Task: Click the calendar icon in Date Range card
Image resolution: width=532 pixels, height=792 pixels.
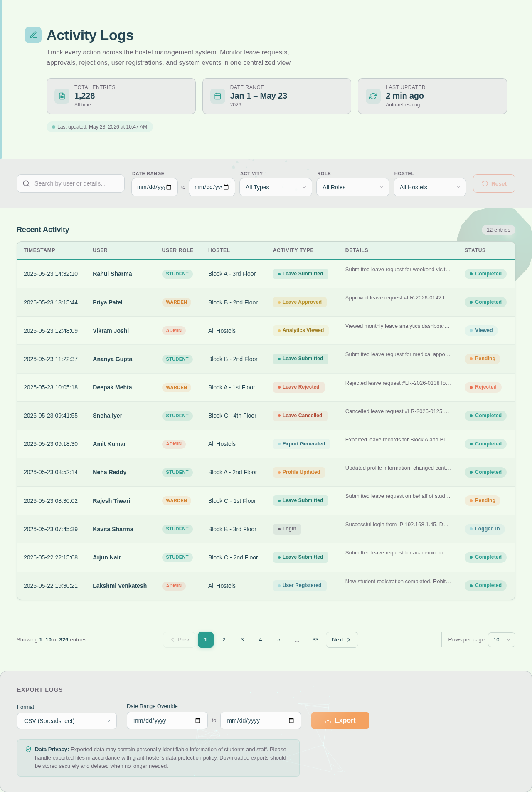Action: pyautogui.click(x=218, y=96)
